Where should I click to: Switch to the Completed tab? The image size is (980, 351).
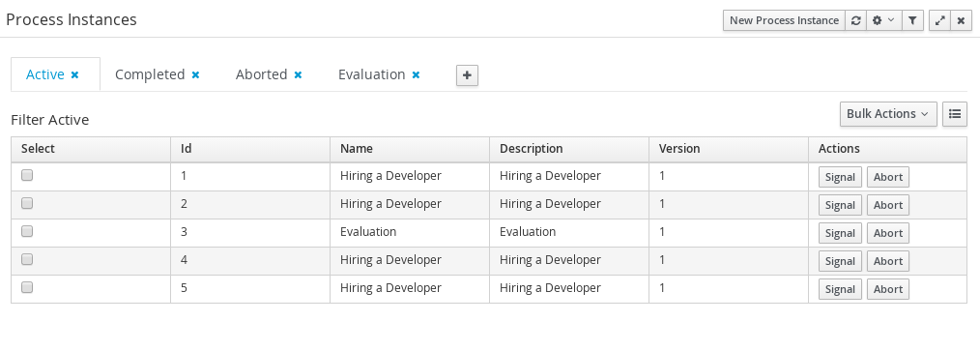pyautogui.click(x=150, y=74)
